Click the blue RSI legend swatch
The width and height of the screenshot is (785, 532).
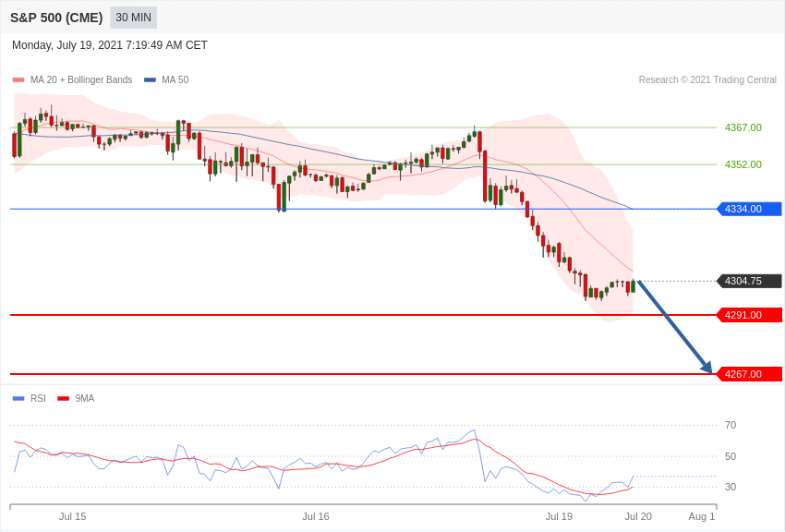tap(18, 399)
